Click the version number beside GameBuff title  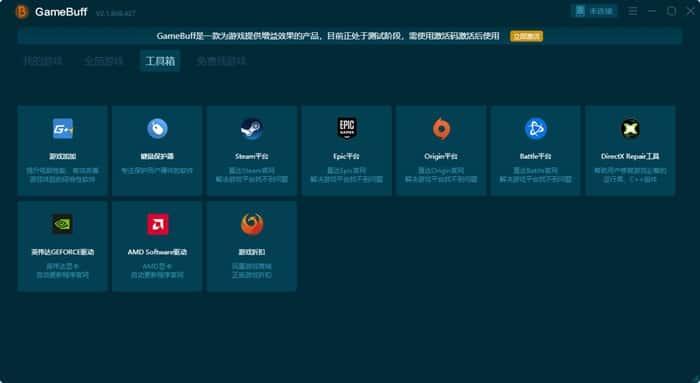(116, 13)
